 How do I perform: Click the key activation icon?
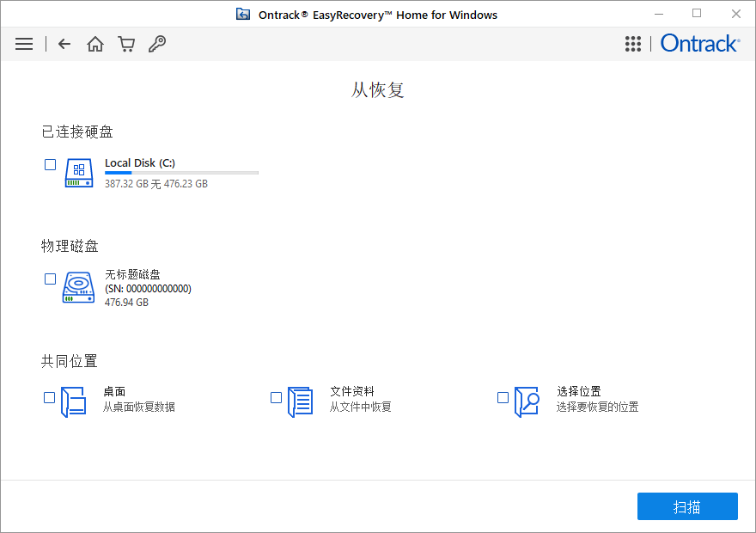click(x=157, y=44)
